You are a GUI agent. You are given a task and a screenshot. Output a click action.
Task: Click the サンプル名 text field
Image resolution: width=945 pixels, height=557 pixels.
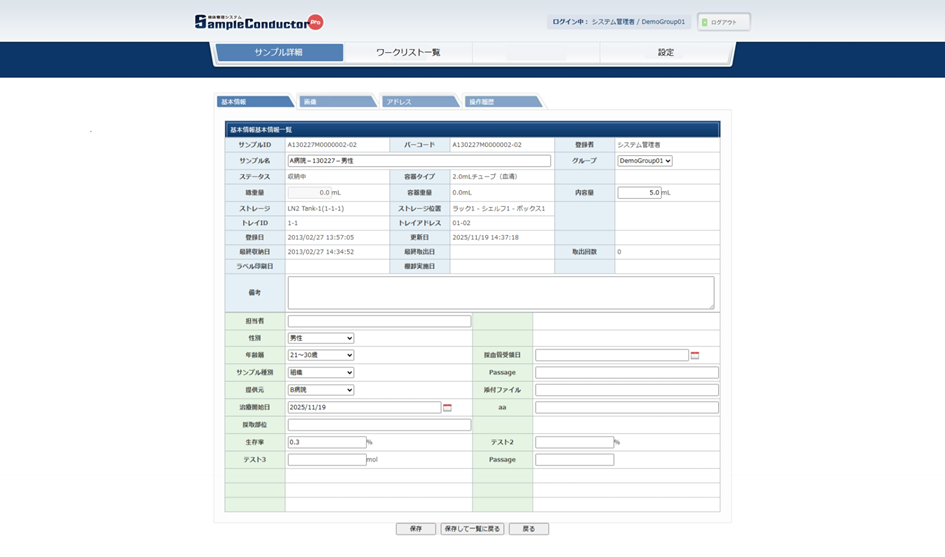pyautogui.click(x=418, y=161)
